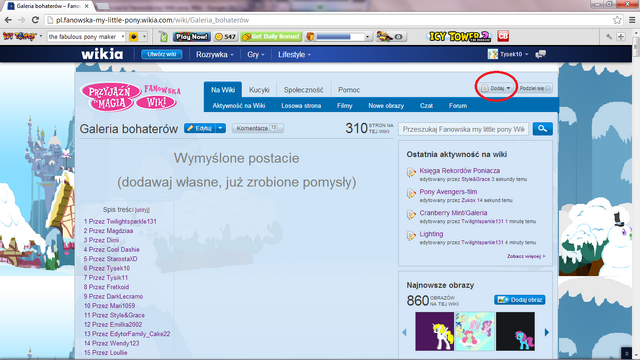The height and width of the screenshot is (360, 640).
Task: Select the Społeczność tab
Action: (303, 89)
